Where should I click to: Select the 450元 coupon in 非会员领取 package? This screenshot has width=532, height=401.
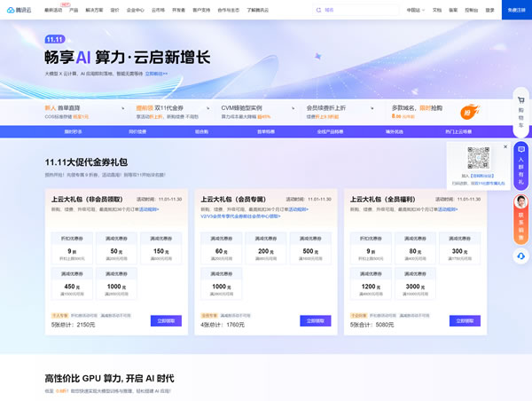tap(72, 284)
